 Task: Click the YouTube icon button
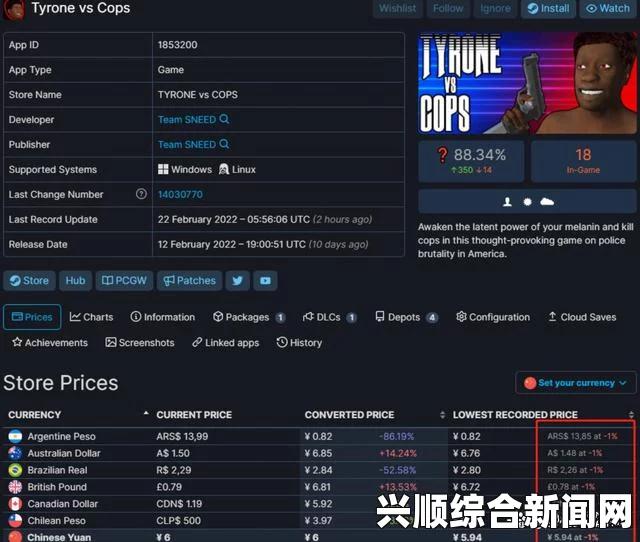265,281
